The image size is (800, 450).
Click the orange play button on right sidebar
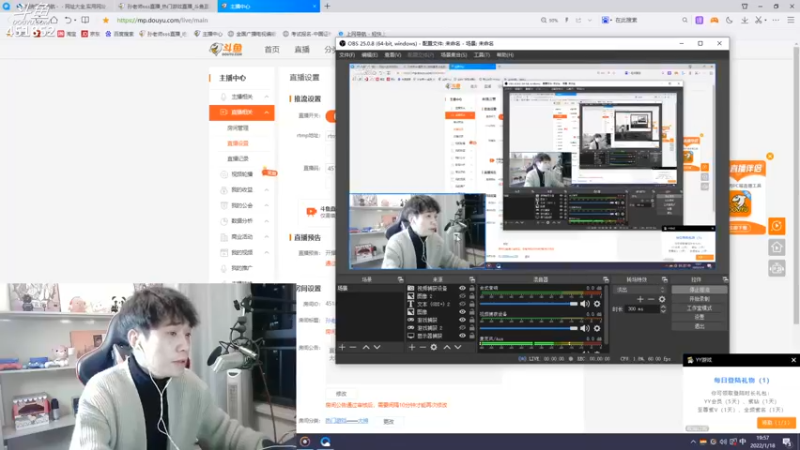[x=777, y=226]
